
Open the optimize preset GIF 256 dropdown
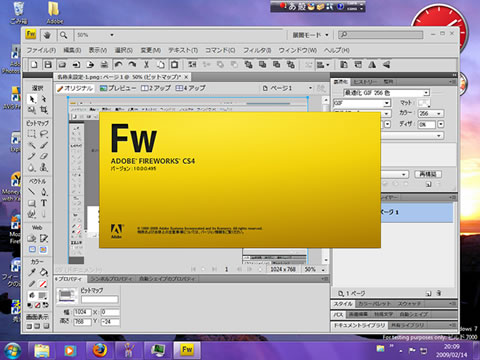(387, 93)
